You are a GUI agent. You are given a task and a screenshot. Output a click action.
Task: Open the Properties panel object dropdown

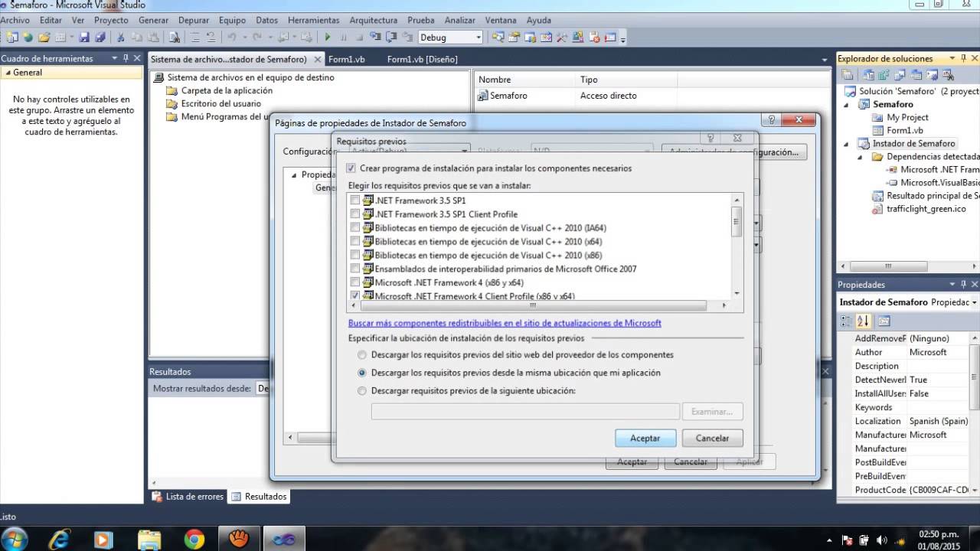coord(973,302)
